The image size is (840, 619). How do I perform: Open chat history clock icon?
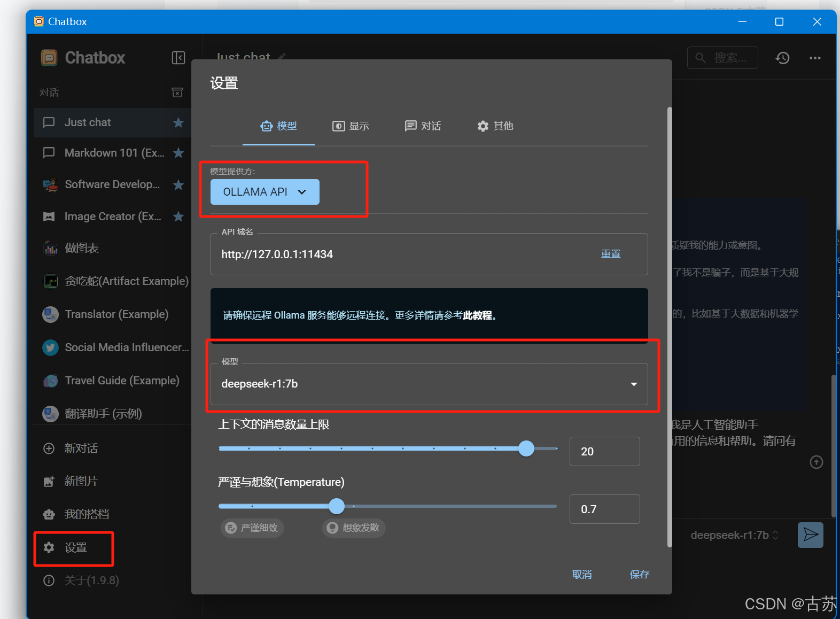[x=783, y=58]
